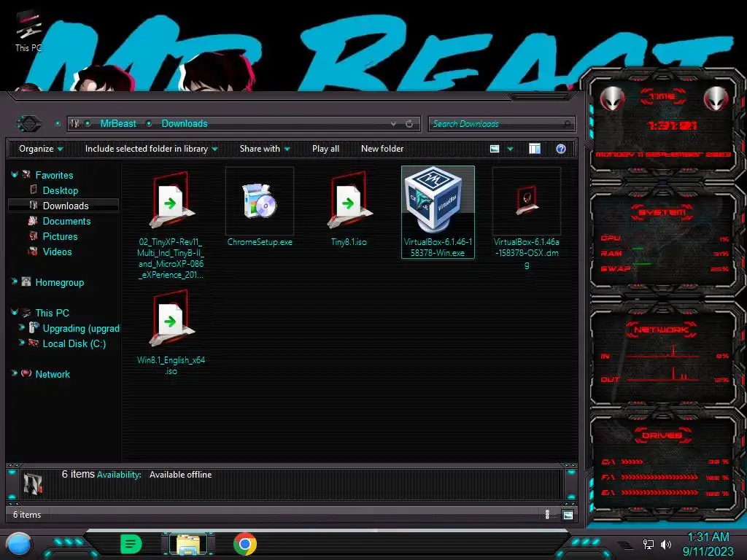Select the Upgrading drive entry
The height and width of the screenshot is (560, 747).
pos(81,328)
